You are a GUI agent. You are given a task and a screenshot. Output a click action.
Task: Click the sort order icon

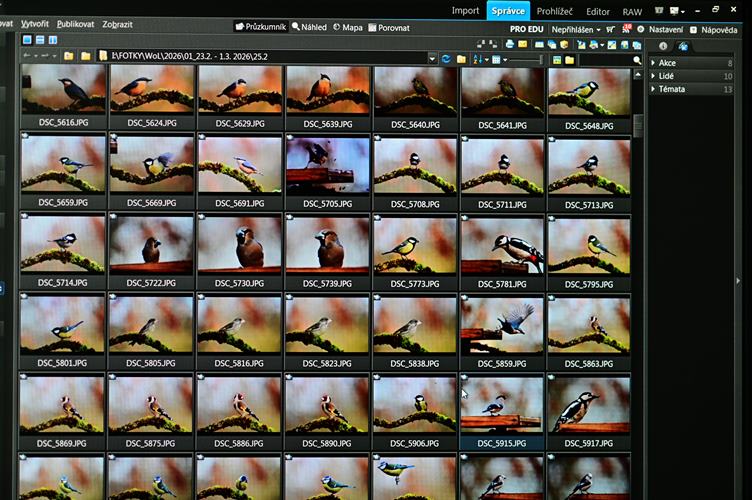[x=477, y=59]
